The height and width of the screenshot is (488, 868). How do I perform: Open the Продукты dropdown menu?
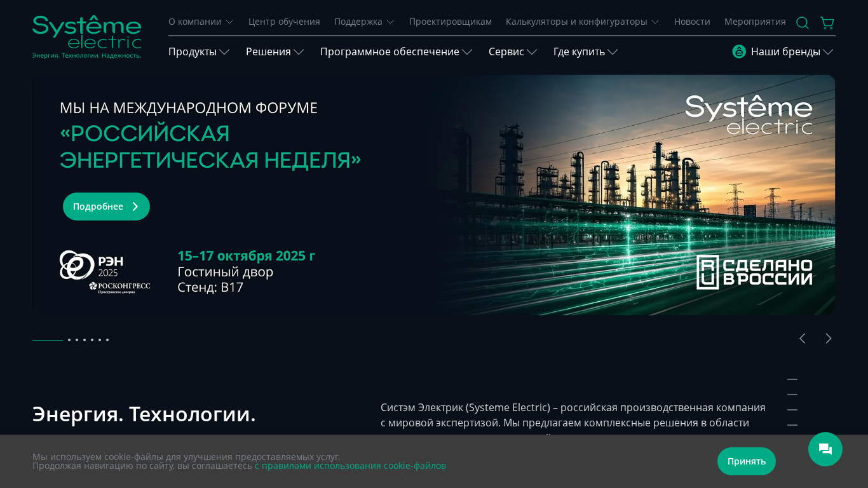[199, 51]
